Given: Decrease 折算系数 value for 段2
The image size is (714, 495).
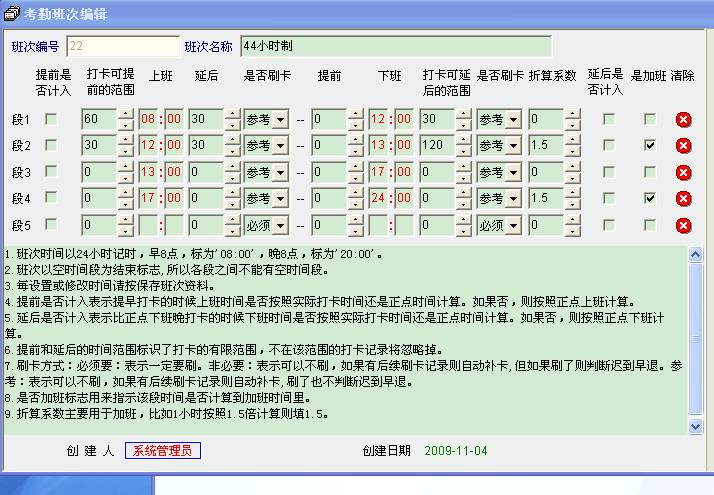Looking at the screenshot, I should 572,151.
